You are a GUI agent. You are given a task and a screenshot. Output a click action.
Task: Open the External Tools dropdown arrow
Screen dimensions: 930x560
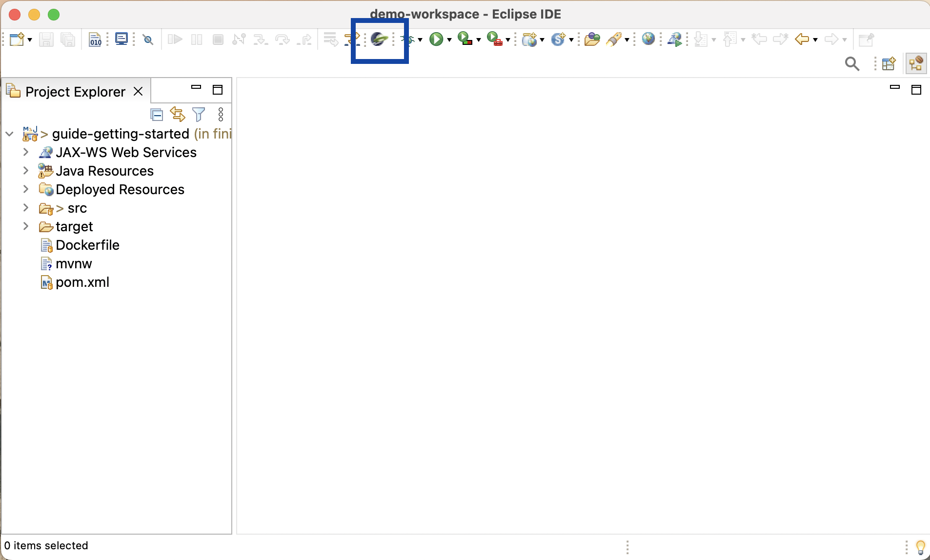click(508, 40)
